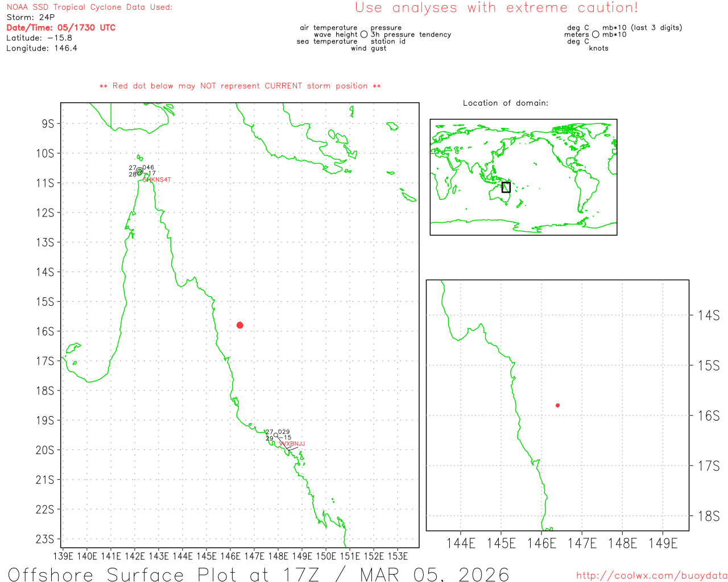This screenshot has width=728, height=582.
Task: Click the 'Longitude: 146.4' line
Action: tap(42, 48)
